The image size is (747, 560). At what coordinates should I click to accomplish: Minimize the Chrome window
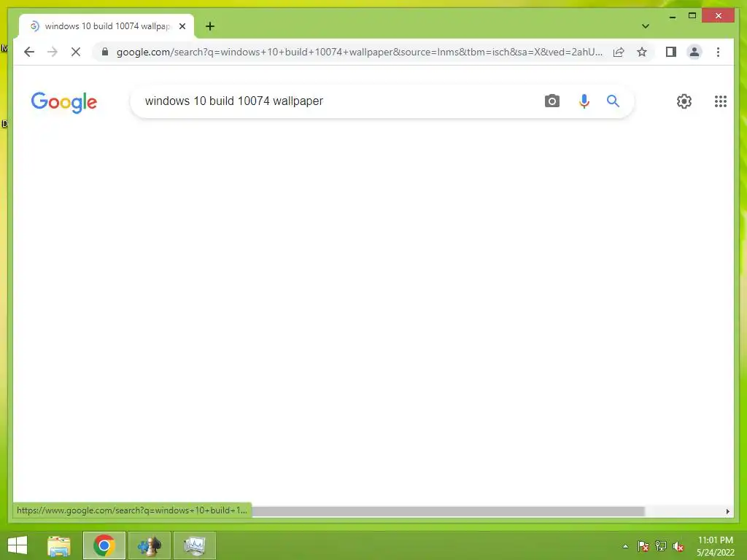672,16
